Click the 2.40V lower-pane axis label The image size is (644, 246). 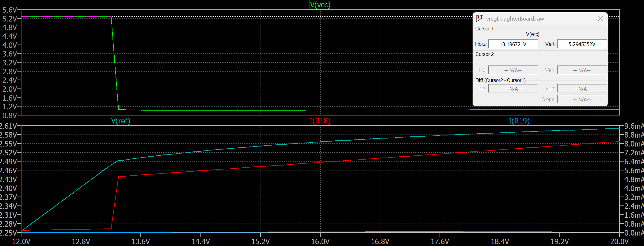pyautogui.click(x=8, y=188)
